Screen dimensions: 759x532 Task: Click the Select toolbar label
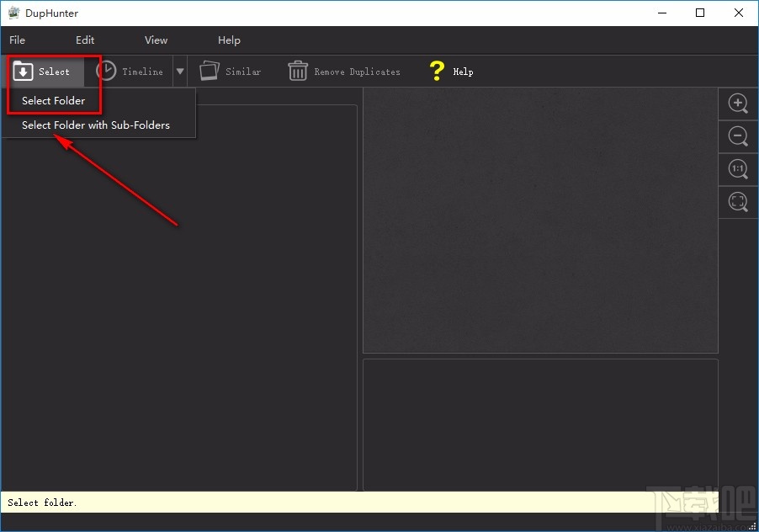click(54, 72)
